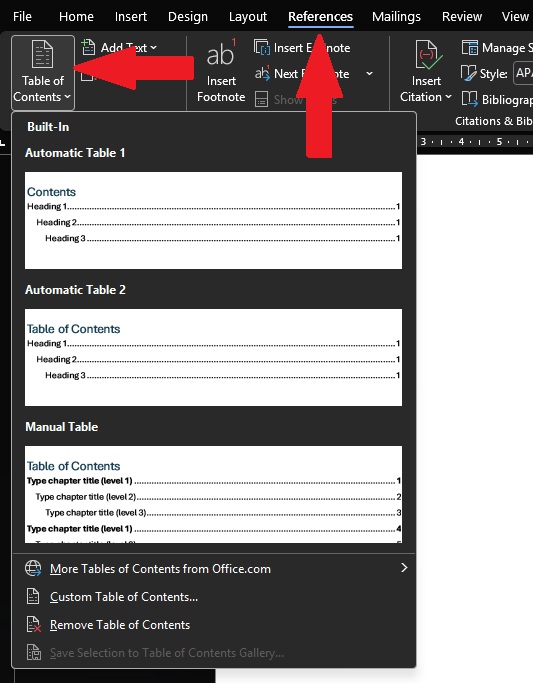Click the Table of Contents page icon

pos(43,54)
